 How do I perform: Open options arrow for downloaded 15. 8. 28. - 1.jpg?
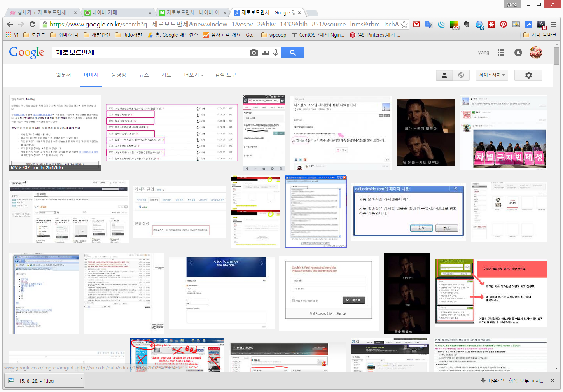(81, 378)
